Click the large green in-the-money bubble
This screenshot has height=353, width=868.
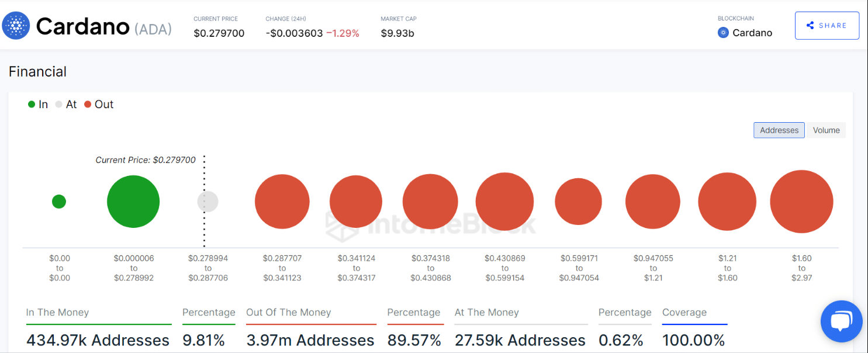pos(133,202)
